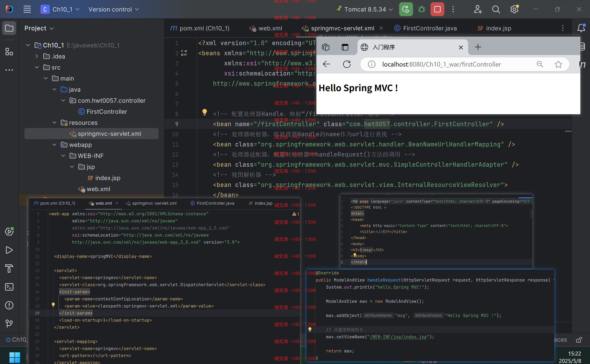Open Tomcat 8.5.34 run configuration dropdown
This screenshot has height=364, width=590.
click(x=364, y=9)
